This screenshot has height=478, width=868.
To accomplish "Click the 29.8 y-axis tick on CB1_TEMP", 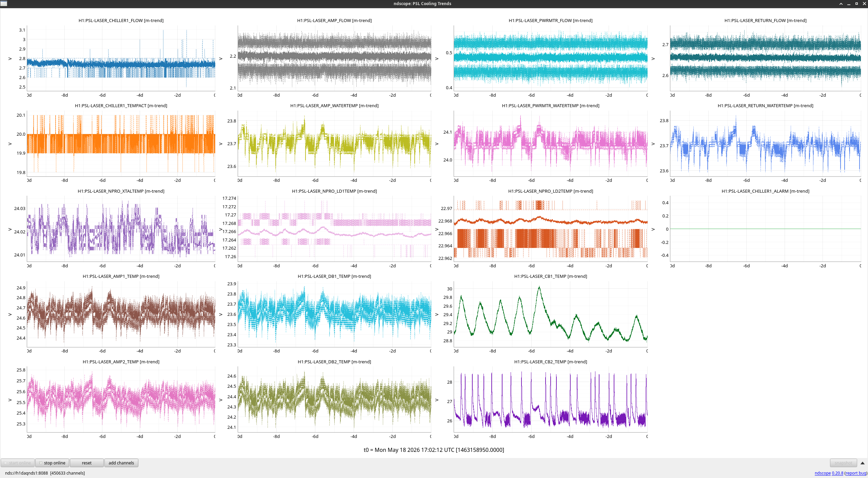I will point(448,298).
